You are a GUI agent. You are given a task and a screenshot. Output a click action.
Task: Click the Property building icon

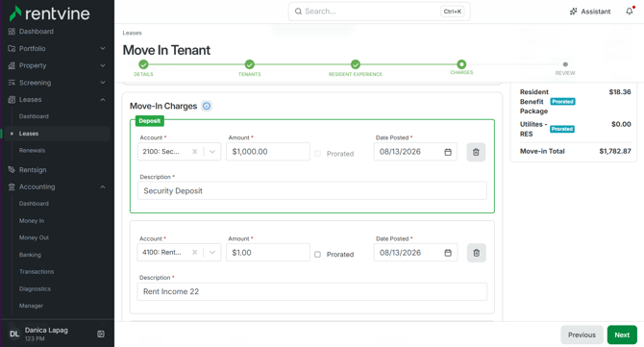[12, 65]
